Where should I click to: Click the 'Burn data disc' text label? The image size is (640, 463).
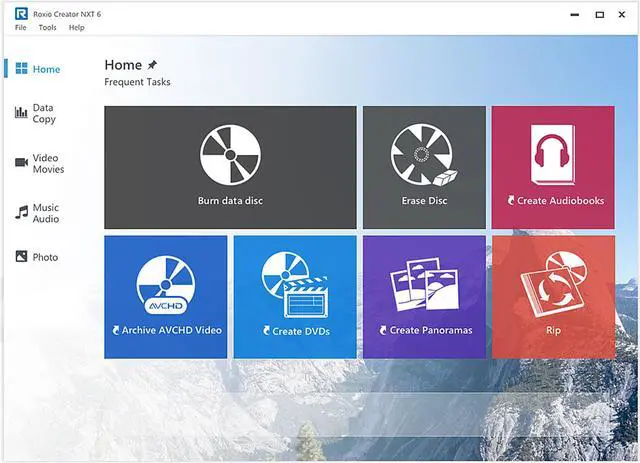[x=230, y=201]
